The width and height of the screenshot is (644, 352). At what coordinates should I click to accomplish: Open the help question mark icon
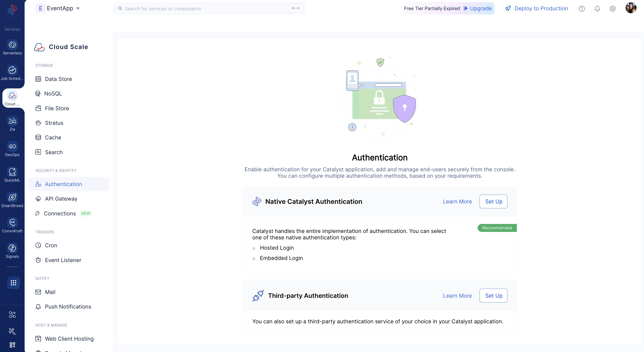pos(582,9)
